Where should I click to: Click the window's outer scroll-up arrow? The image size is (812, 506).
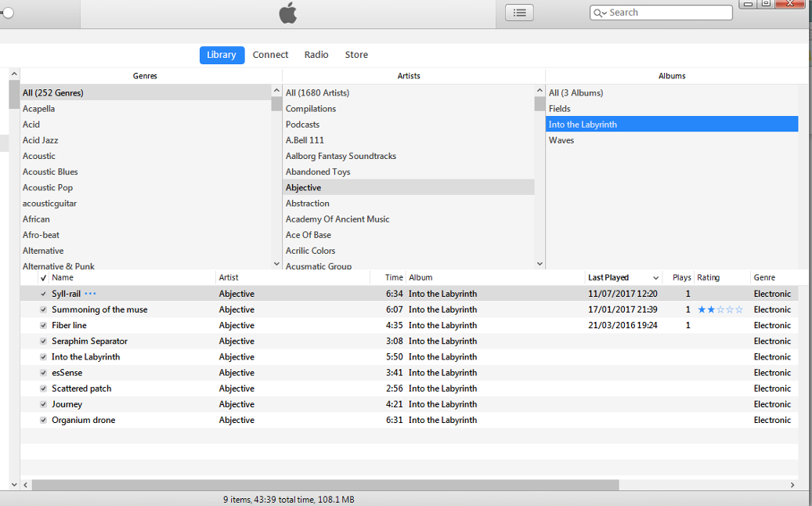point(14,74)
